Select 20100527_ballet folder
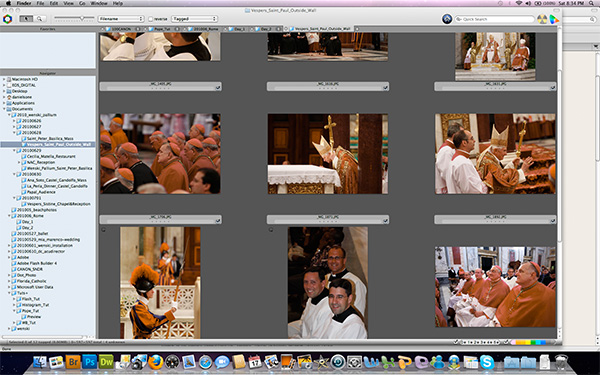The image size is (600, 375). (x=32, y=234)
